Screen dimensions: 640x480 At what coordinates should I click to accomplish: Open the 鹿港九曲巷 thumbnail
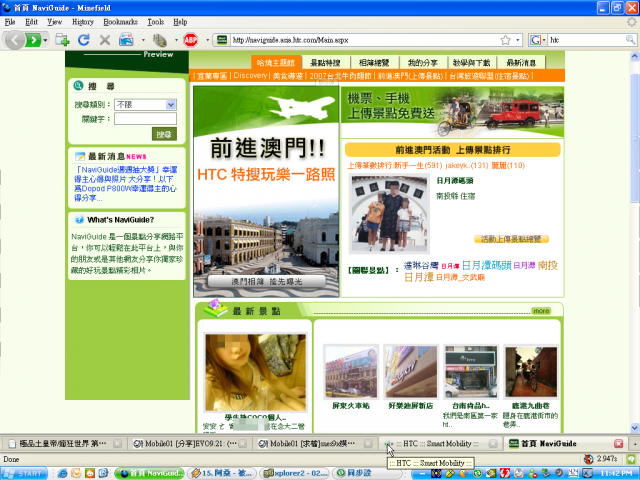[531, 372]
